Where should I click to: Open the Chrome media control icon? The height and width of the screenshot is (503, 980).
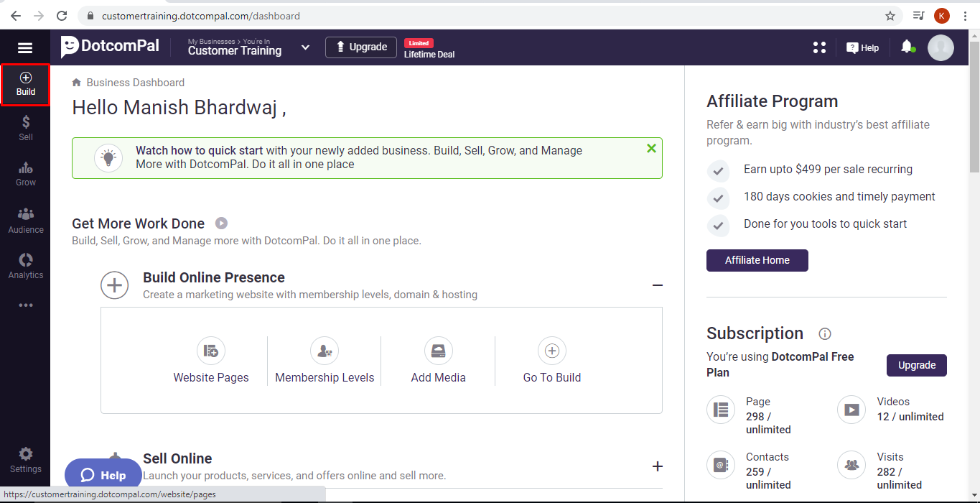coord(918,16)
